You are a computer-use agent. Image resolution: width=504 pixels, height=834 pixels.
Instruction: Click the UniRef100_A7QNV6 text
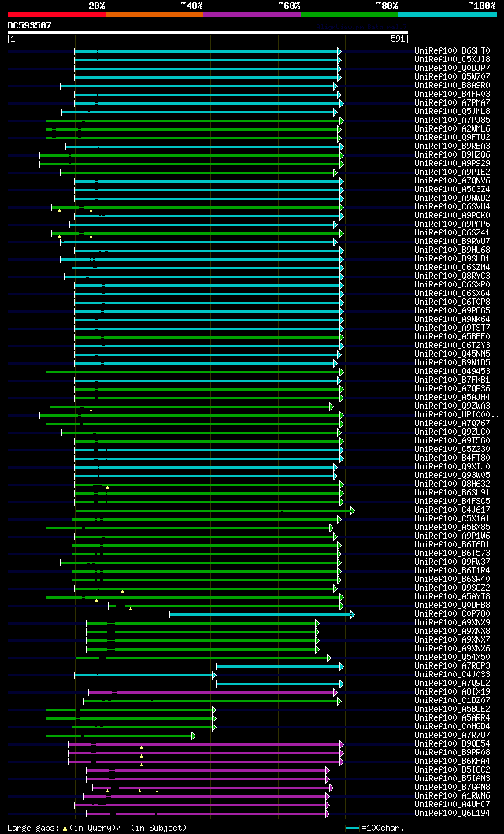tap(453, 181)
